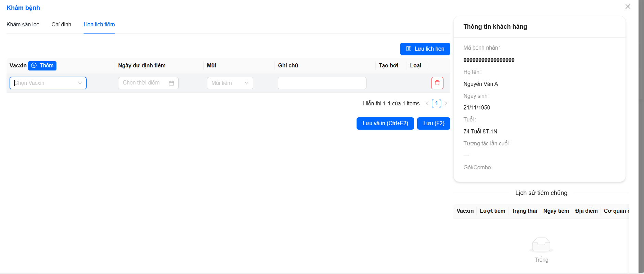Click the Lưu lịch hẹn button
The image size is (644, 274).
click(425, 49)
